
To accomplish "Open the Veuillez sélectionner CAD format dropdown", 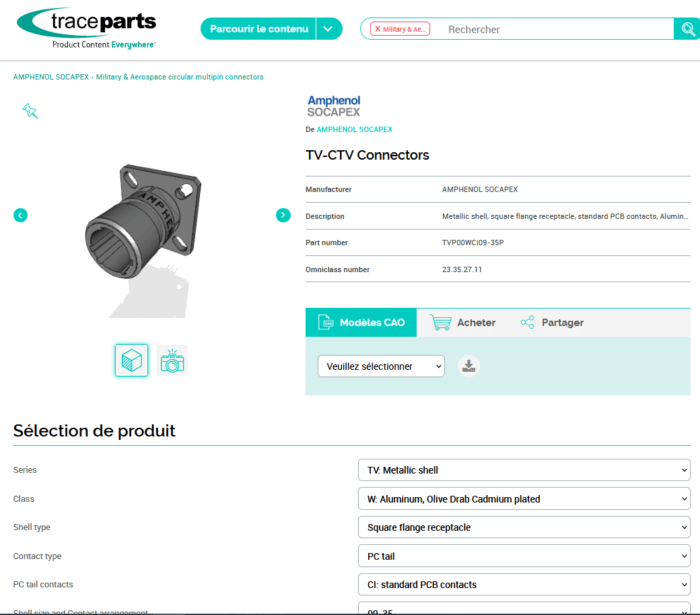I will [381, 366].
